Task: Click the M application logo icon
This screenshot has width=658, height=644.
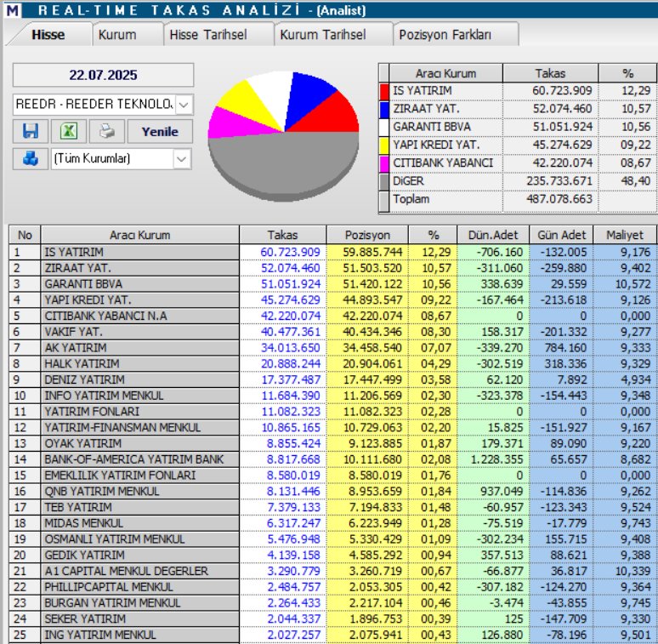Action: (13, 9)
